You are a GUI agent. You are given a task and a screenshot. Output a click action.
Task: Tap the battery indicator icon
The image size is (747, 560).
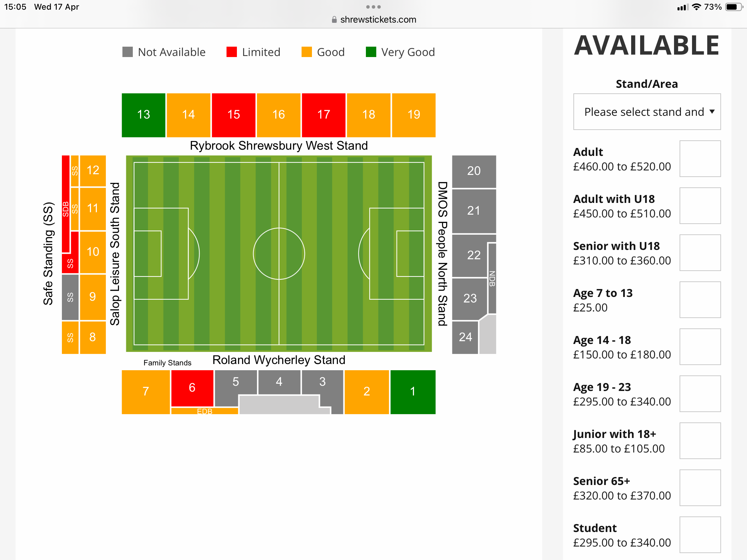coord(734,7)
